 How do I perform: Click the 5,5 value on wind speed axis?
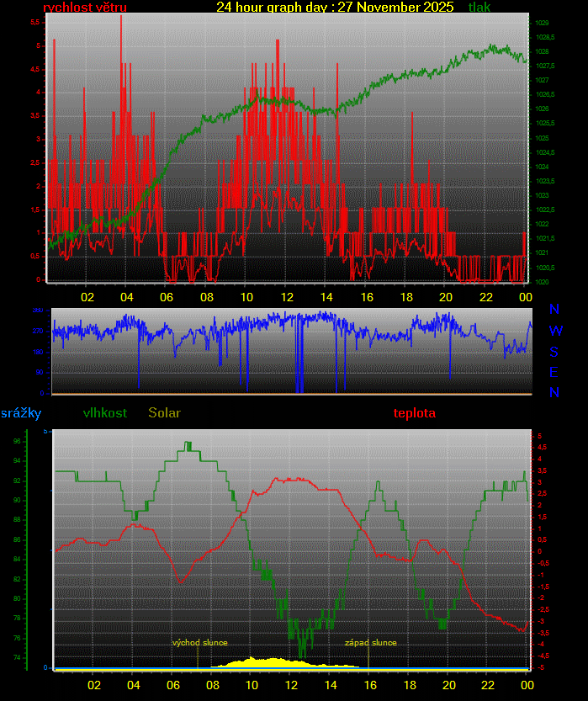pos(34,23)
